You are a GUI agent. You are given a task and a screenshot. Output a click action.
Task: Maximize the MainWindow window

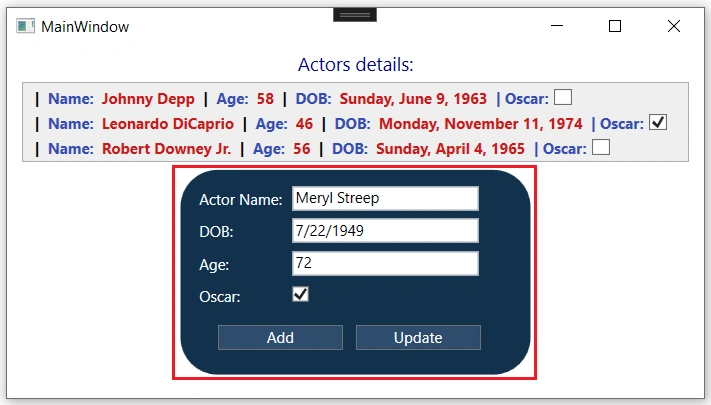point(615,26)
